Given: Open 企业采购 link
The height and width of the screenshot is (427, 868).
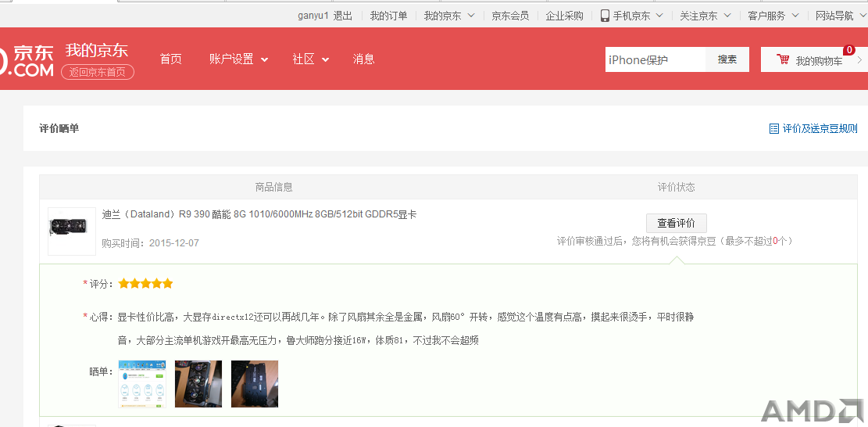Looking at the screenshot, I should click(x=565, y=16).
